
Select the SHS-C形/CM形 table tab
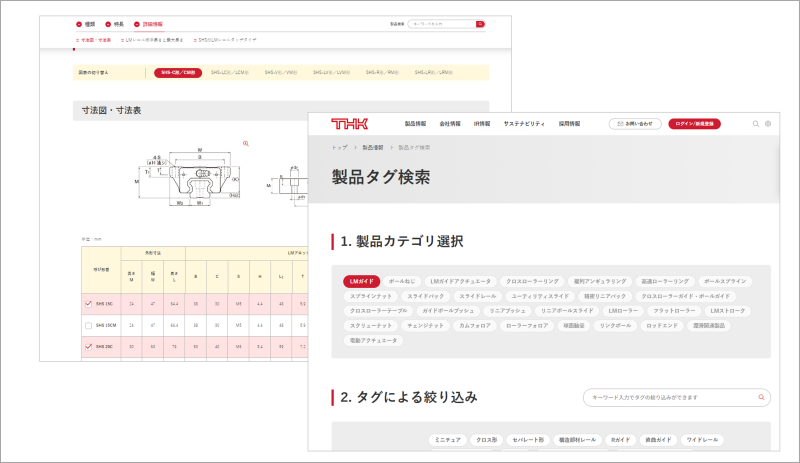(x=179, y=72)
